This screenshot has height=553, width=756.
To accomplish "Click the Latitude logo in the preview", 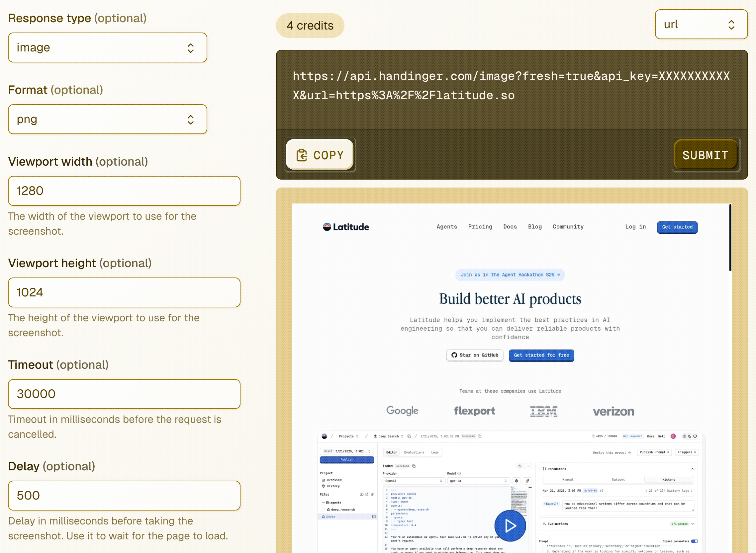I will coord(346,227).
